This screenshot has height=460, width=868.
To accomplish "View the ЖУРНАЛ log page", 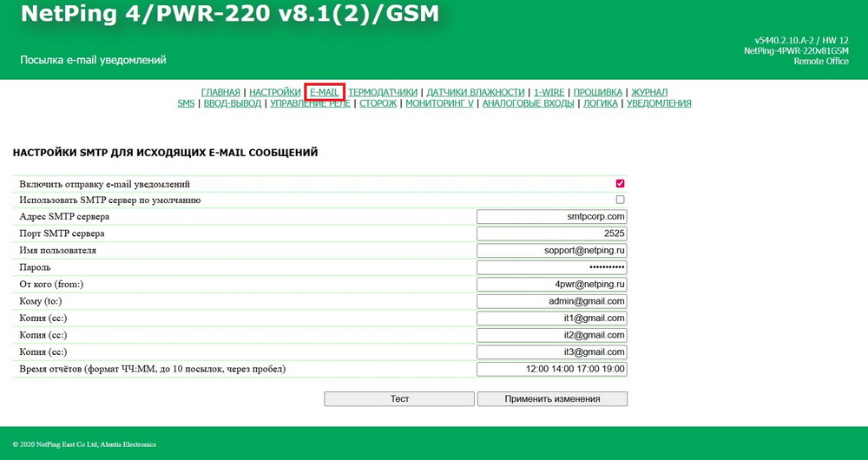I will click(x=649, y=92).
